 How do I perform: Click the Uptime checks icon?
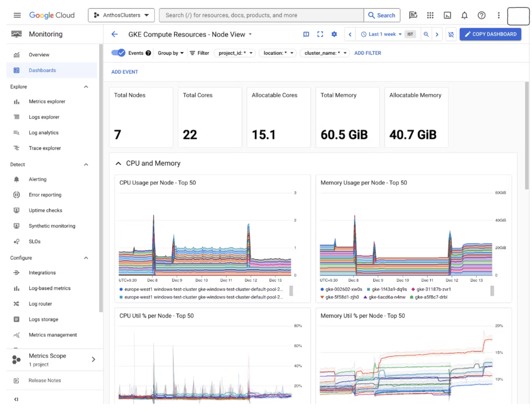[16, 210]
